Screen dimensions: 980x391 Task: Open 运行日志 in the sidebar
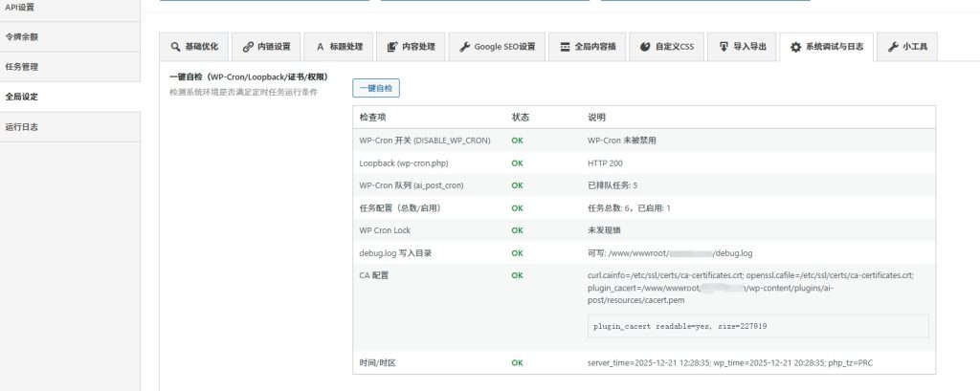pyautogui.click(x=70, y=127)
